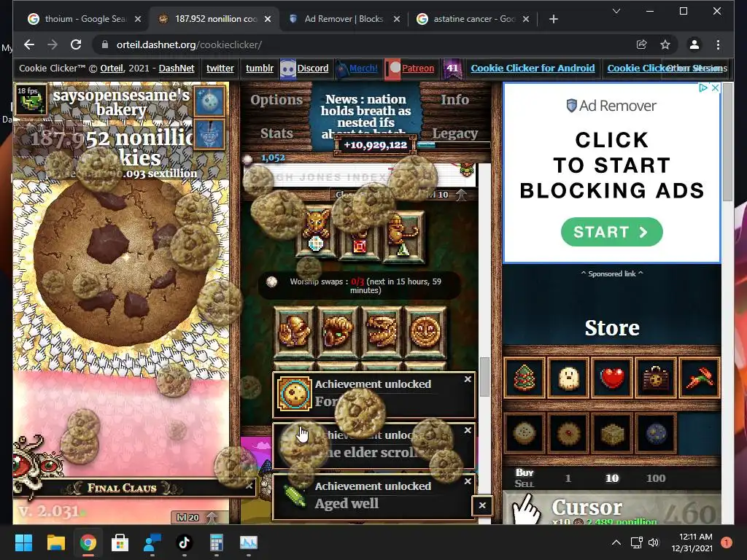Dismiss the Aged well achievement notification
This screenshot has height=560, width=747.
coord(468,481)
